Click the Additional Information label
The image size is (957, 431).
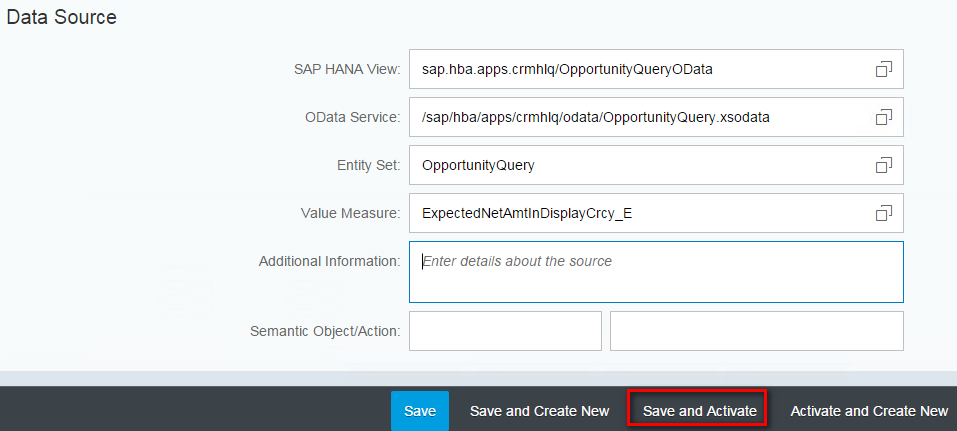pos(330,261)
